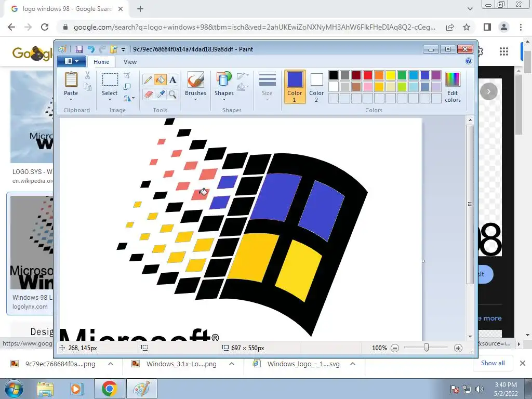Click the Select rectangle icon
Screen dimensions: 532x399
[110, 79]
